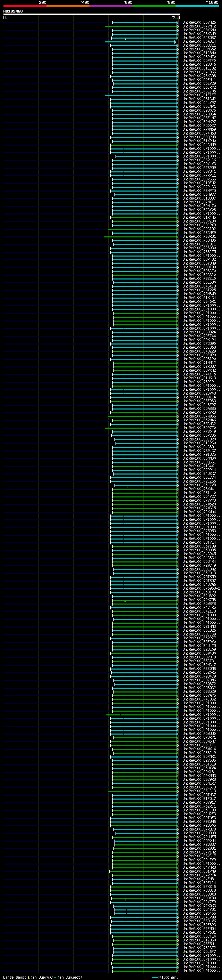
Task: Click the red ~20% identity legend segment
Action: 25,6
